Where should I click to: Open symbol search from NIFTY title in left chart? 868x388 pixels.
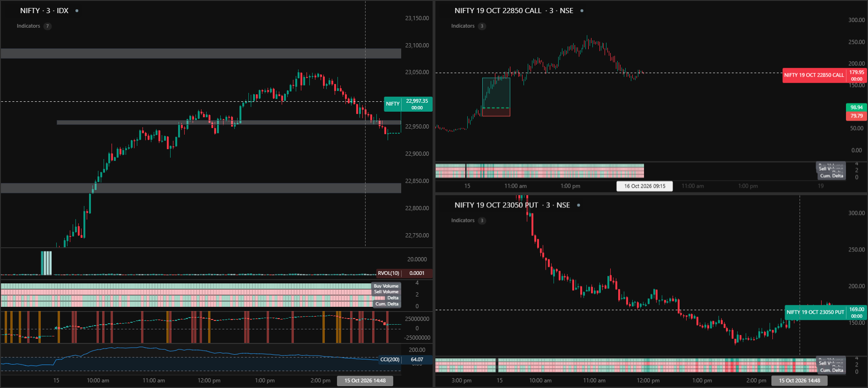tap(30, 11)
